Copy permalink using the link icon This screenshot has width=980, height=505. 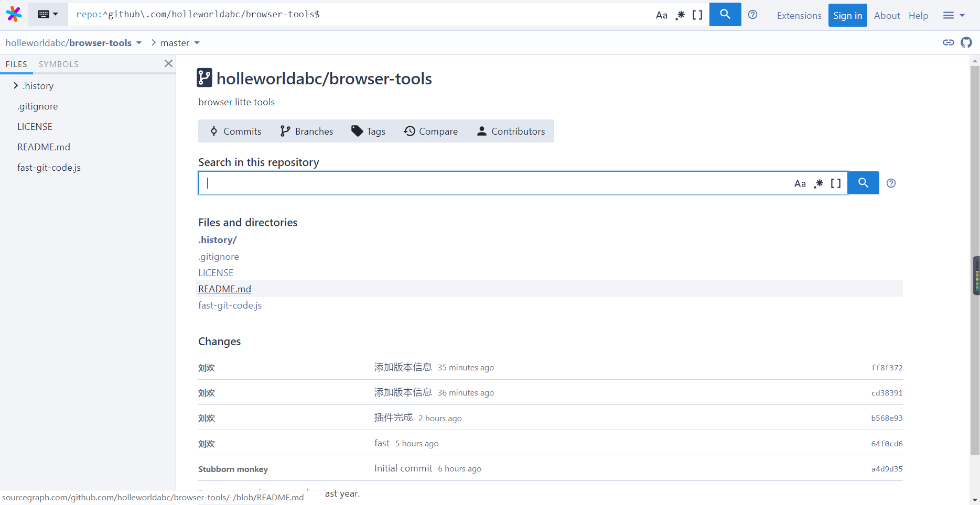click(948, 42)
